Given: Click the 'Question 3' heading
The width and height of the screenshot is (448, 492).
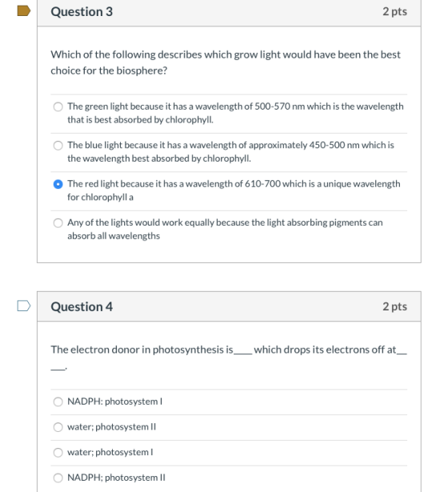Looking at the screenshot, I should (x=82, y=12).
